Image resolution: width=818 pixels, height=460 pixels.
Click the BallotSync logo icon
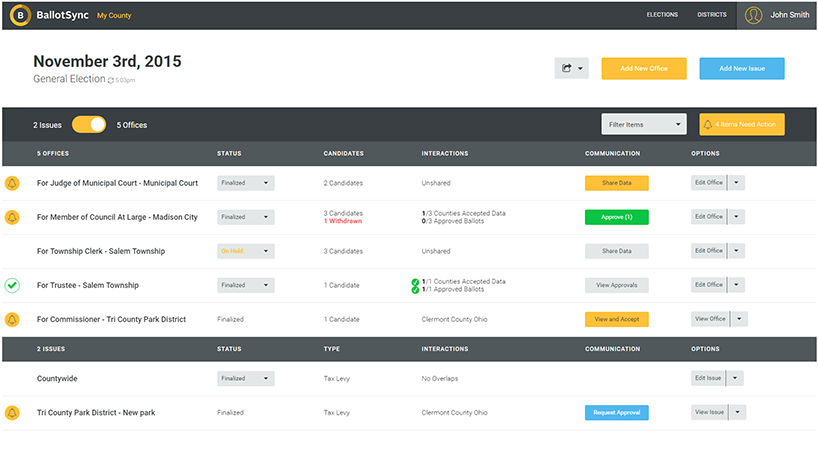tap(16, 15)
